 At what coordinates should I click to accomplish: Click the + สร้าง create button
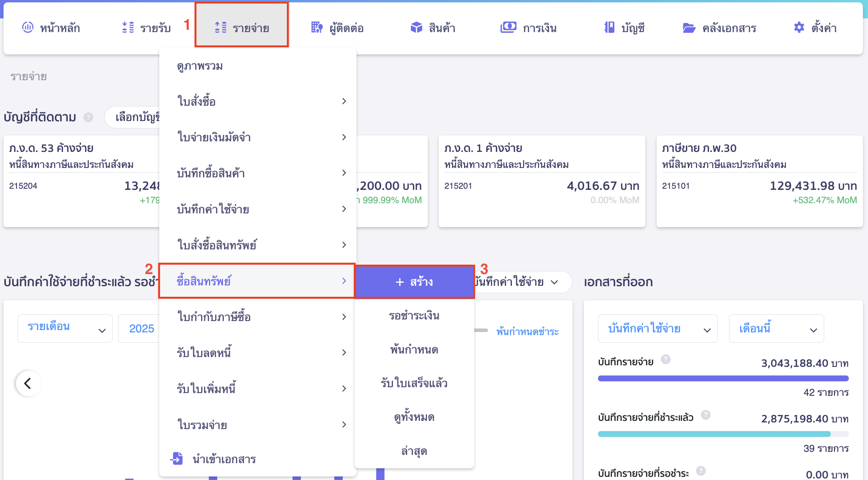[x=414, y=282]
